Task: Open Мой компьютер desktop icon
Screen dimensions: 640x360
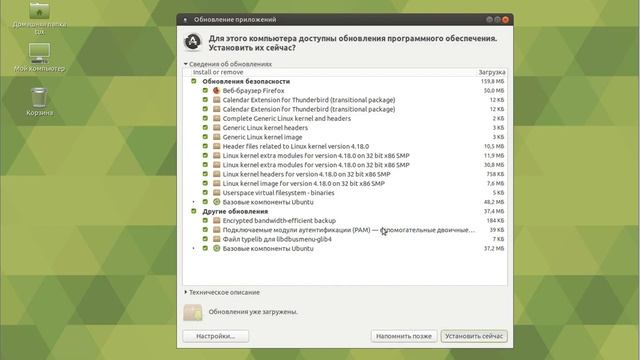Action: (x=39, y=58)
